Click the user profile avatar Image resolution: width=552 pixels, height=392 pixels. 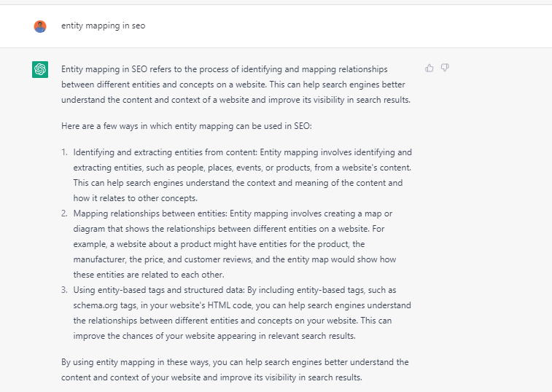point(40,26)
